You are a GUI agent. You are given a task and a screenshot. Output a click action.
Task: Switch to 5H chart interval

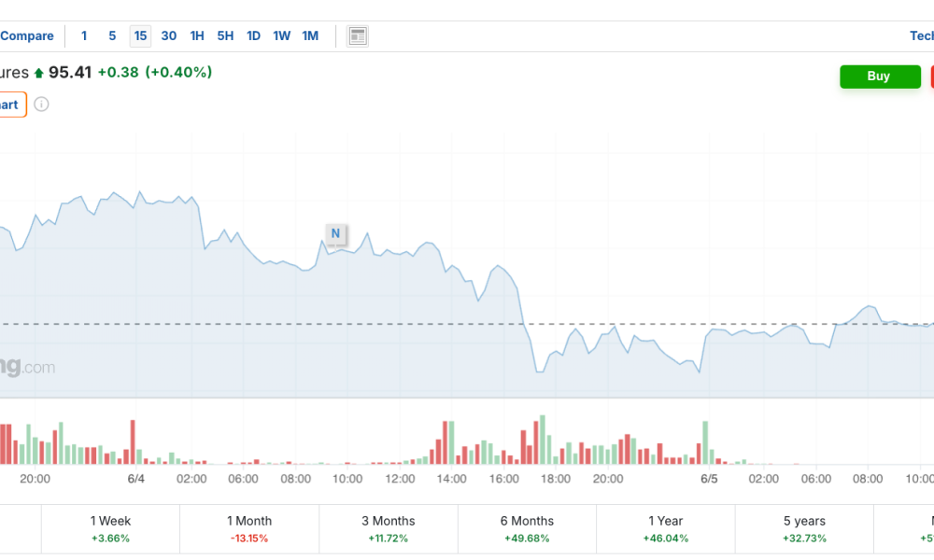pyautogui.click(x=225, y=35)
